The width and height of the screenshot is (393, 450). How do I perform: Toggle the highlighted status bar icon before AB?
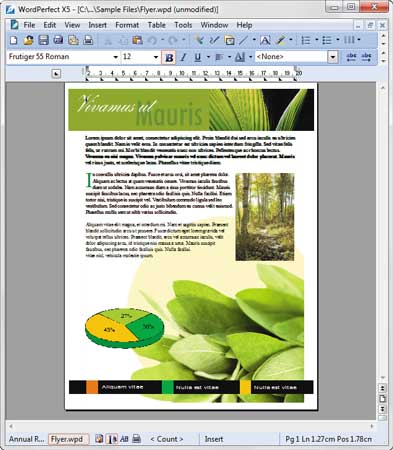point(113,439)
